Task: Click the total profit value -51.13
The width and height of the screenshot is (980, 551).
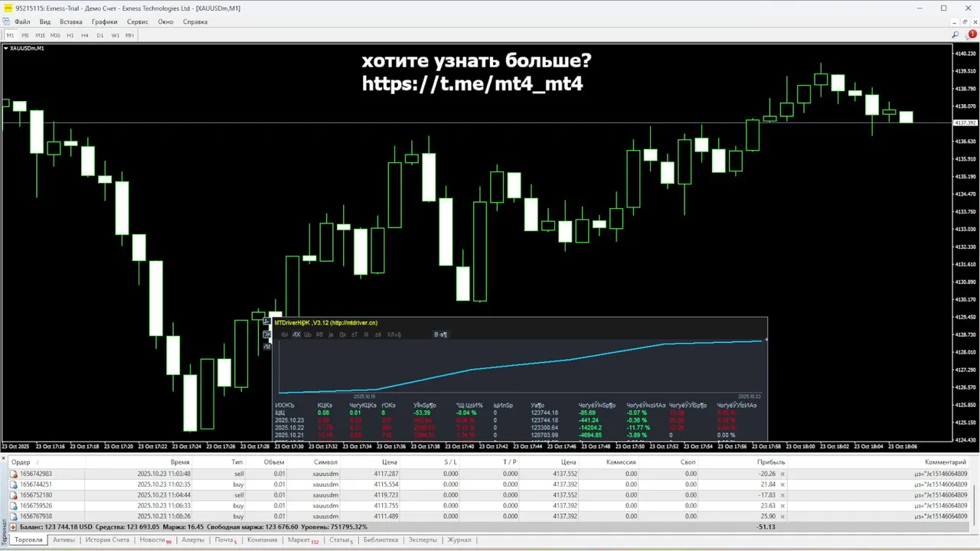Action: pos(766,527)
